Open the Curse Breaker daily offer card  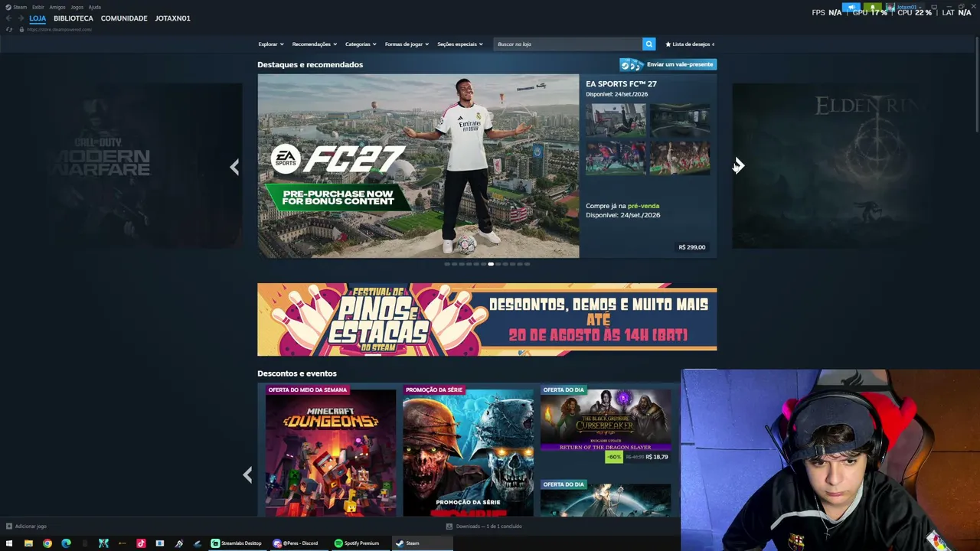[x=606, y=425]
